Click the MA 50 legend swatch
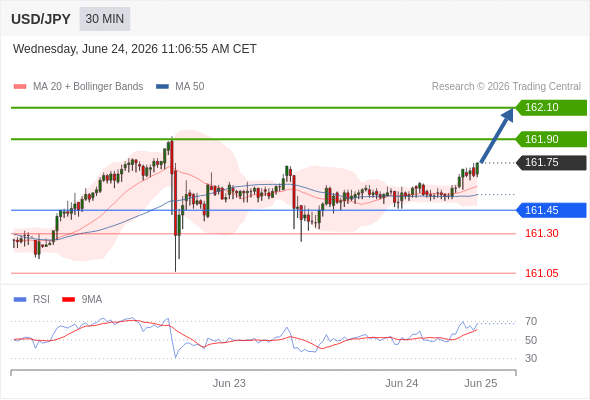 pos(163,87)
